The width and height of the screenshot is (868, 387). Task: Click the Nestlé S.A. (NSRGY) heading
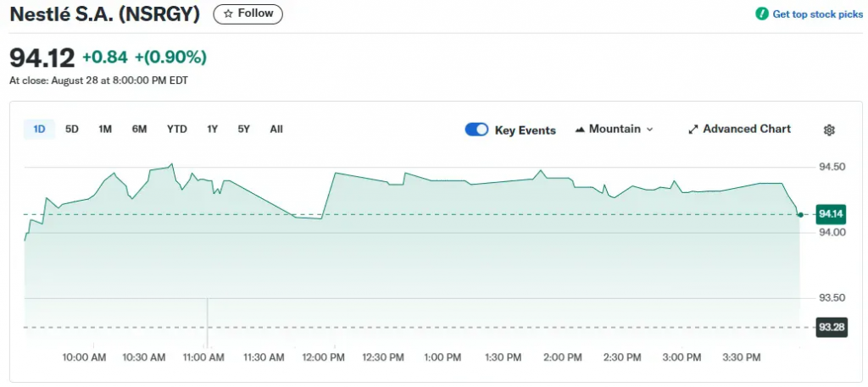coord(105,14)
